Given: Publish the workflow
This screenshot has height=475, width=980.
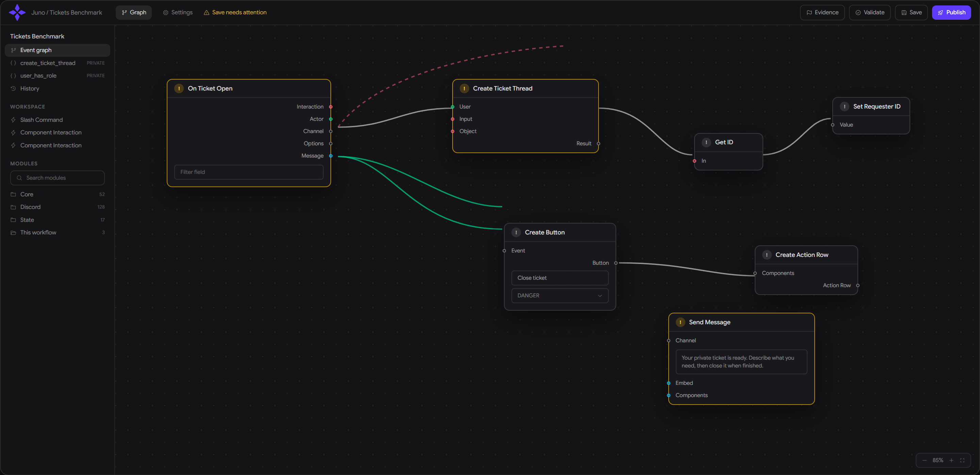Looking at the screenshot, I should click(951, 12).
